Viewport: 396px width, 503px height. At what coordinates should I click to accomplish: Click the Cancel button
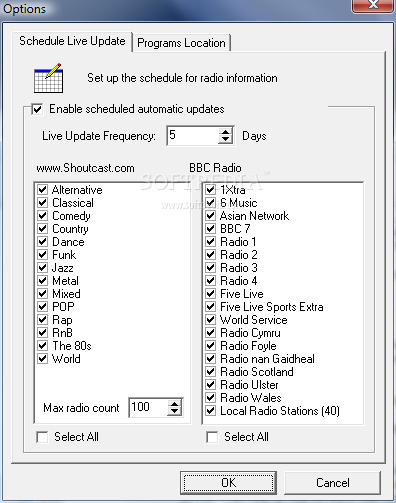[332, 483]
